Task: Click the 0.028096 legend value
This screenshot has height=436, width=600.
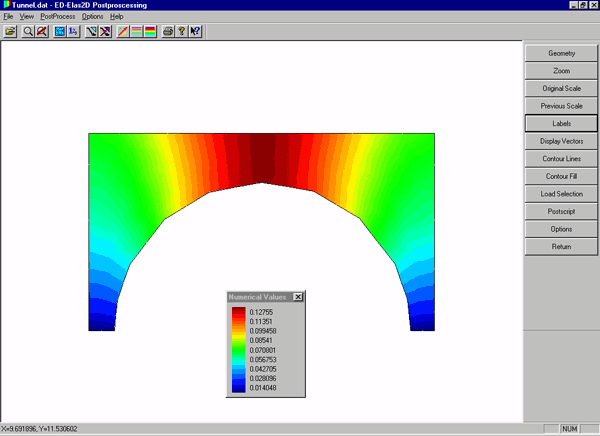Action: (262, 378)
